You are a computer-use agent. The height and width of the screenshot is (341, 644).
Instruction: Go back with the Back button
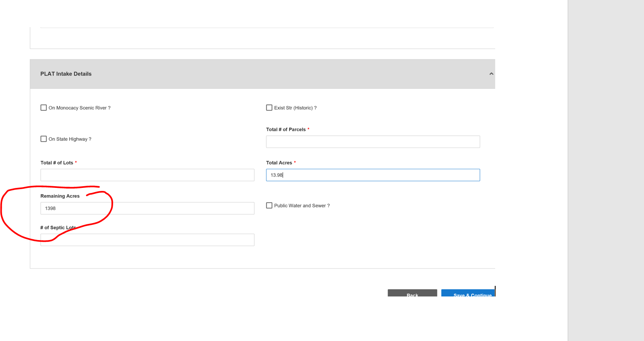(x=413, y=293)
